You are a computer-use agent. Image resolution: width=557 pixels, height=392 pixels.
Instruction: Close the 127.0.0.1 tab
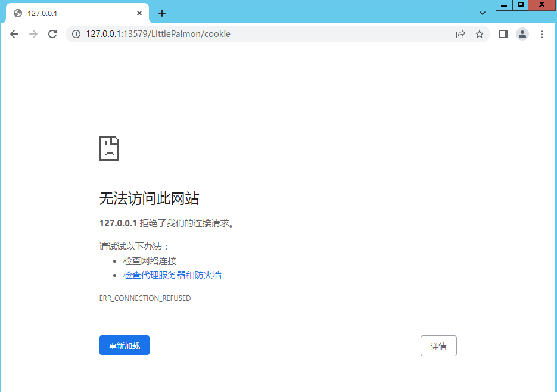pyautogui.click(x=139, y=13)
